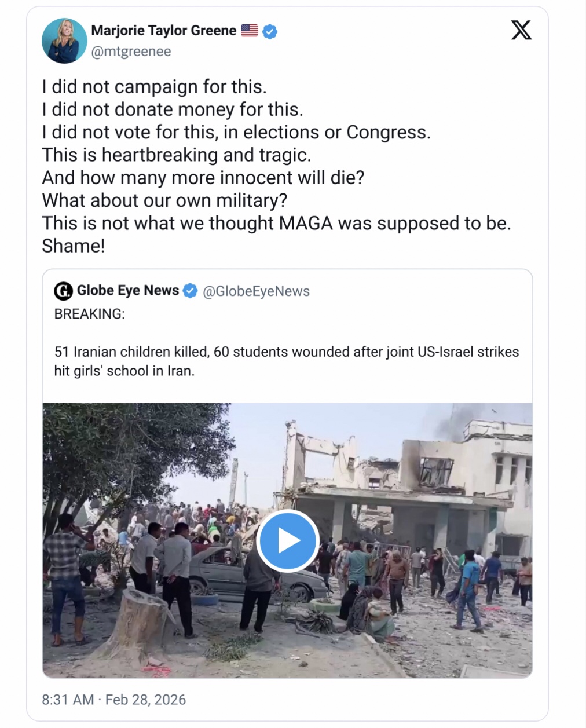Image resolution: width=586 pixels, height=728 pixels.
Task: Click the "BREAKING:" label in quoted post
Action: pyautogui.click(x=90, y=314)
